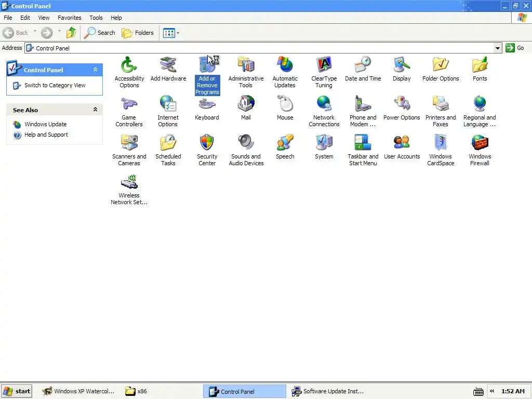The height and width of the screenshot is (399, 532).
Task: Open the File menu
Action: click(8, 18)
